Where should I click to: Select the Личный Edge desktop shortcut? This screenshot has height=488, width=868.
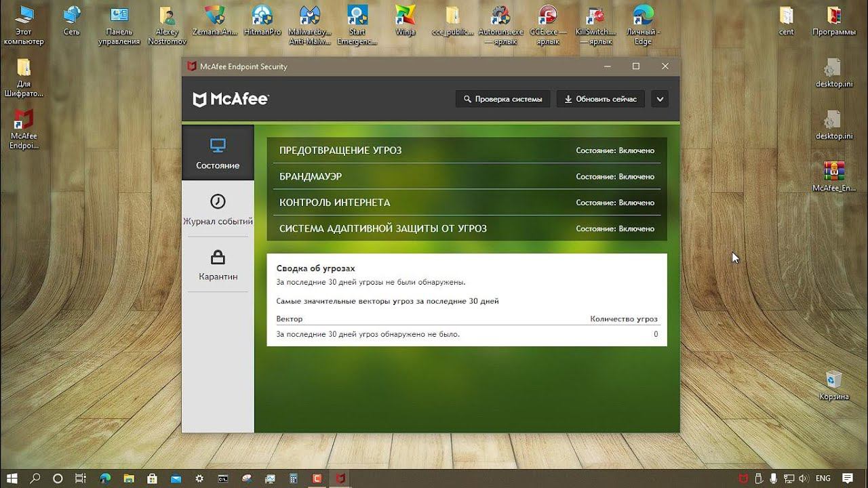click(x=643, y=26)
